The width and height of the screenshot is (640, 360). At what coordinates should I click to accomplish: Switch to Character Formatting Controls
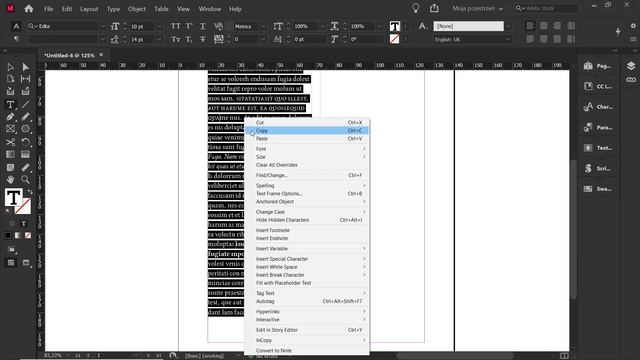16,26
